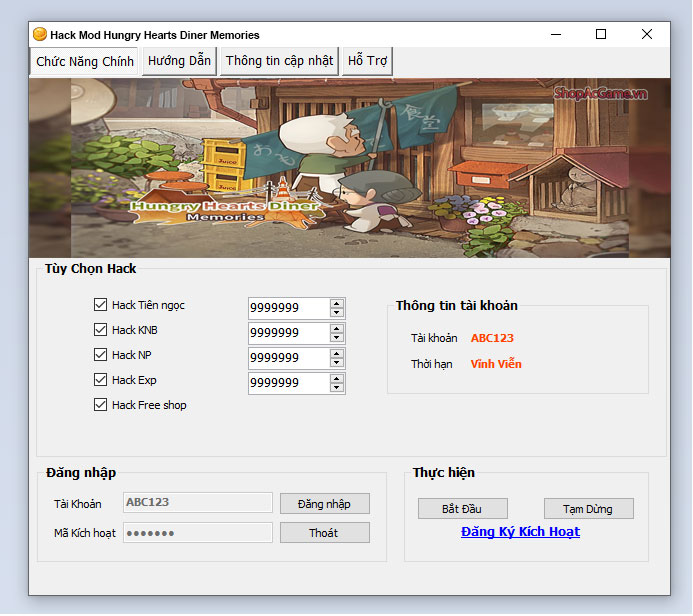
Task: Increase the Hack NP value with up arrow
Action: point(337,354)
